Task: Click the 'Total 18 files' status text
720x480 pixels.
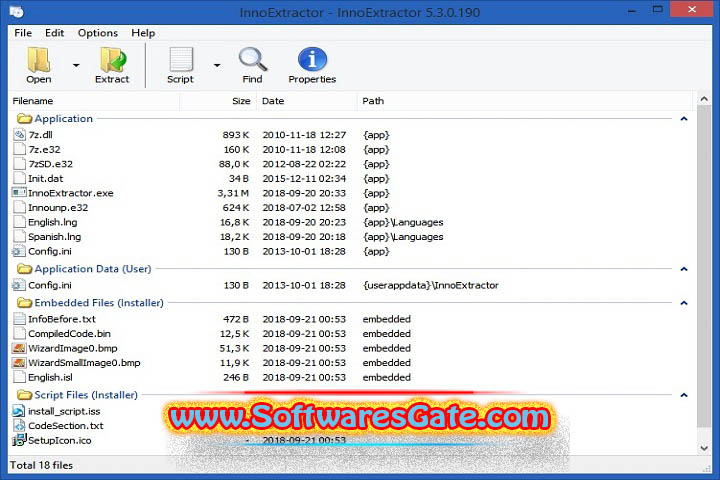Action: click(x=41, y=465)
